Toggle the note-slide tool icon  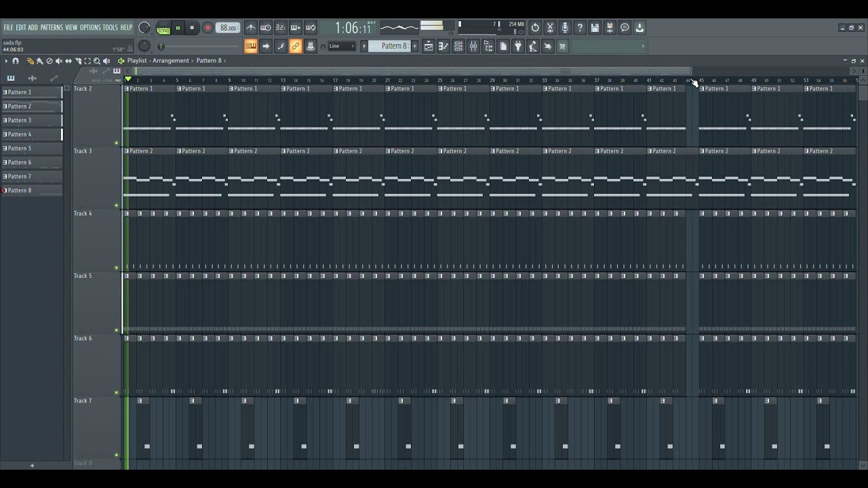coord(281,46)
